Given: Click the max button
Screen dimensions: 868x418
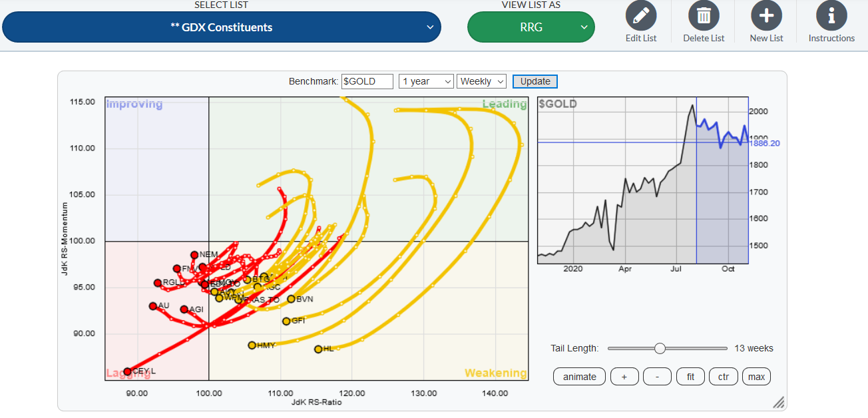Looking at the screenshot, I should coord(756,377).
